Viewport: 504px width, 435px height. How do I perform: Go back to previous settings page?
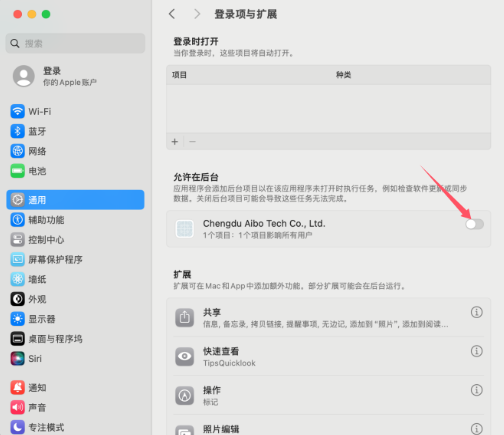[172, 14]
